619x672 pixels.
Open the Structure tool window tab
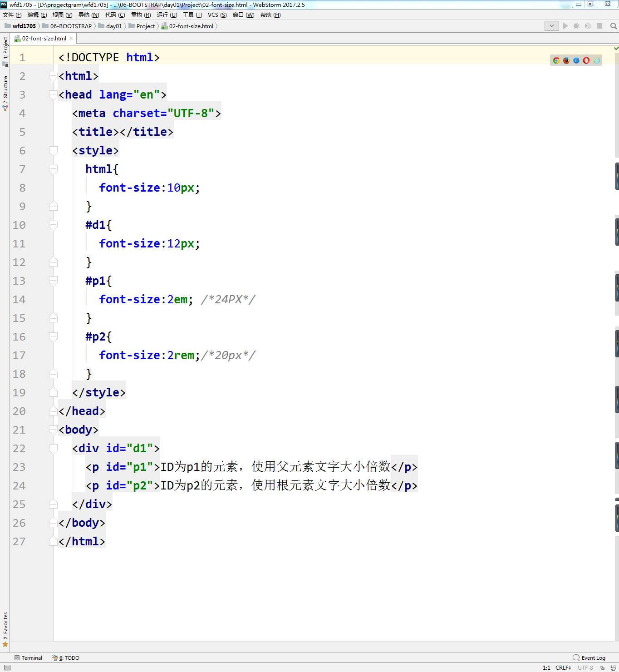click(5, 93)
